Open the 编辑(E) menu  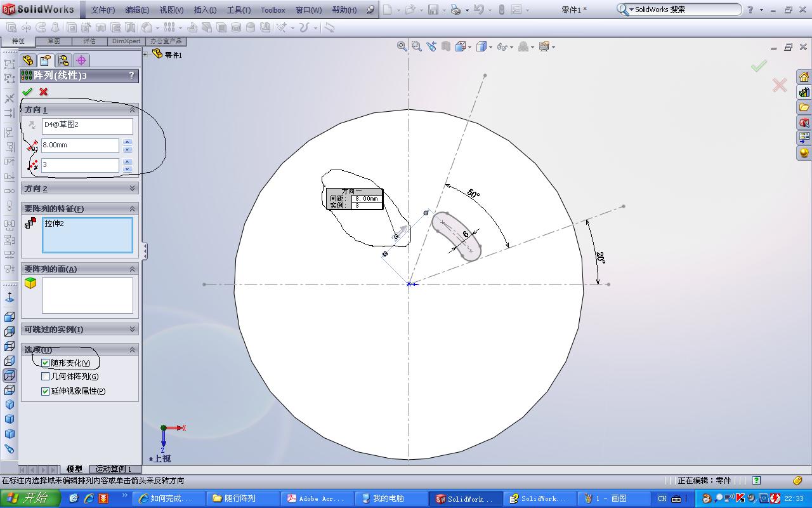click(137, 10)
